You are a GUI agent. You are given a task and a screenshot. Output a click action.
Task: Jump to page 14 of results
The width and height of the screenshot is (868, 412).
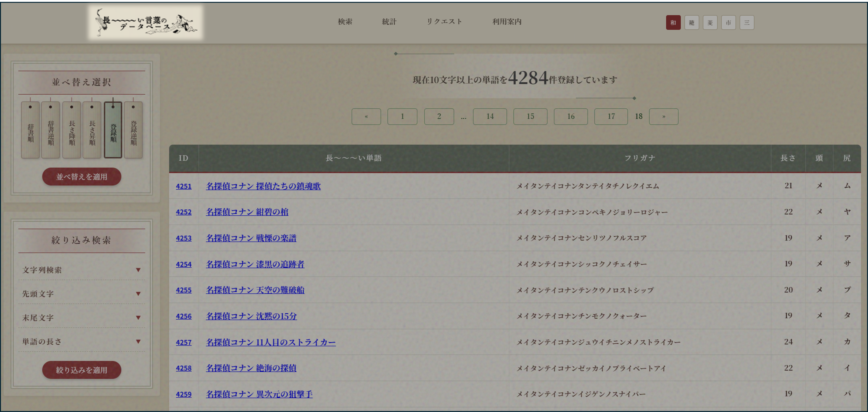(490, 116)
